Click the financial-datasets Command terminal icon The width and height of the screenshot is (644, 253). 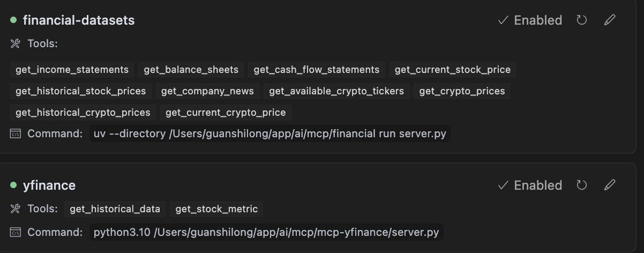coord(16,134)
